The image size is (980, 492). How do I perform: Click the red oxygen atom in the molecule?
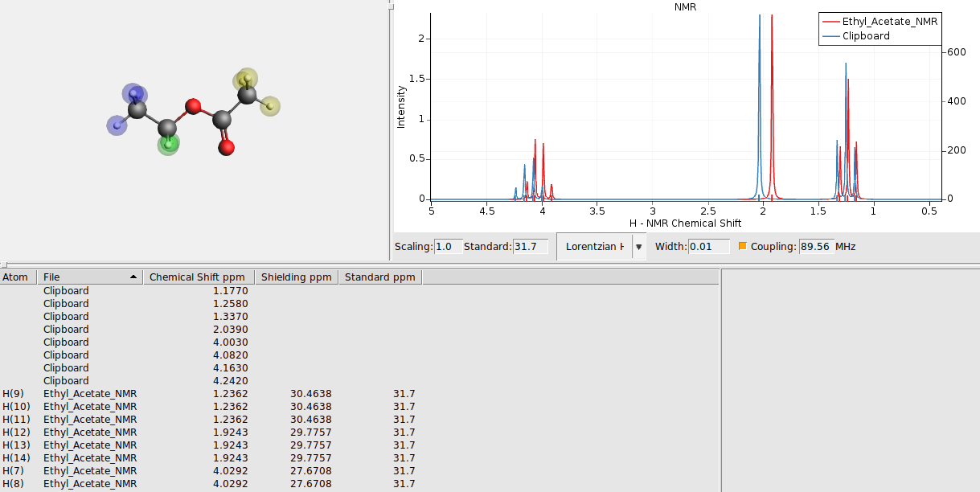tap(191, 105)
